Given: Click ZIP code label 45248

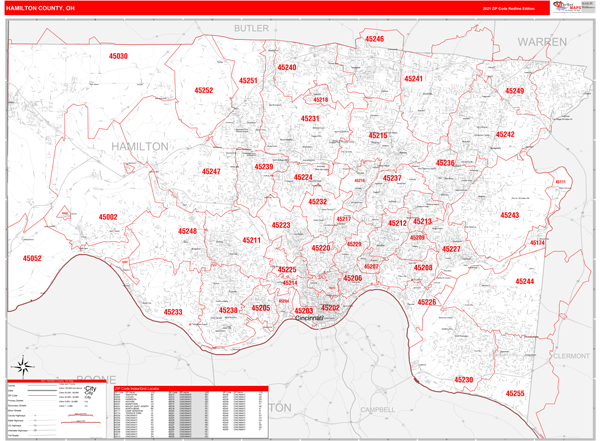Looking at the screenshot, I should (188, 231).
